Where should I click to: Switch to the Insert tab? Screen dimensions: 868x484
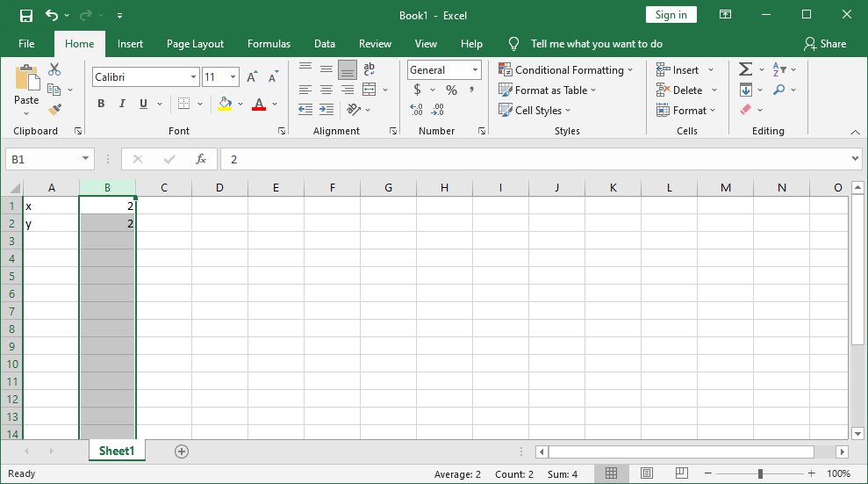tap(130, 44)
